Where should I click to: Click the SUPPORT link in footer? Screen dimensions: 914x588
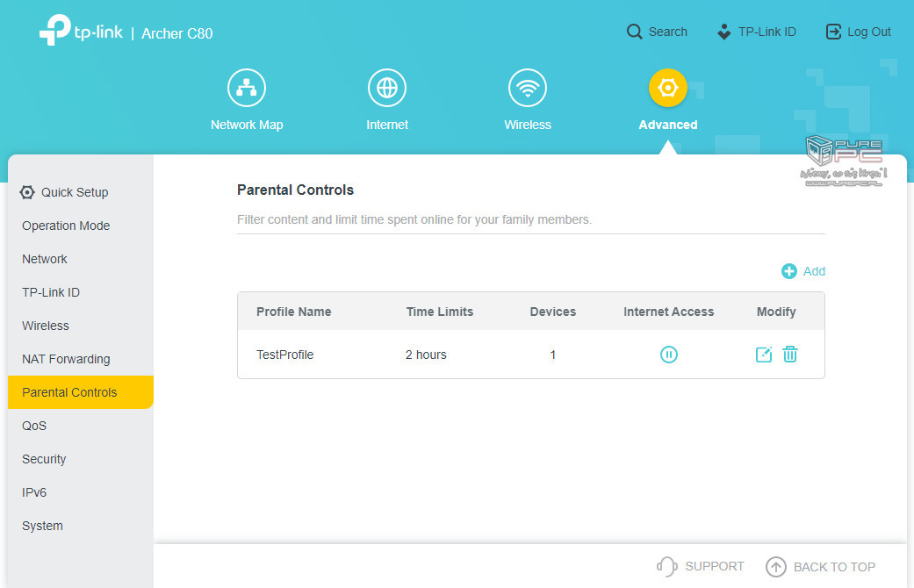(701, 566)
